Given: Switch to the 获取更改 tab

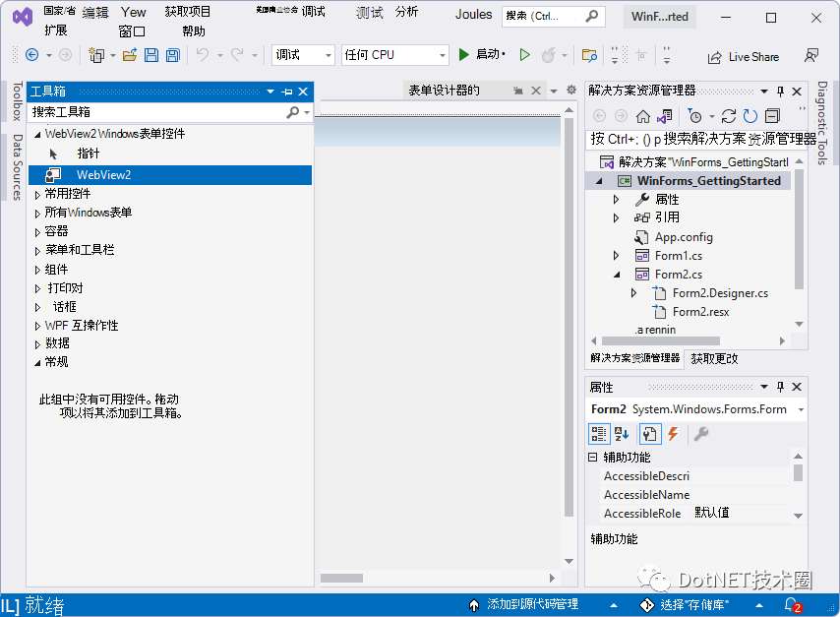Looking at the screenshot, I should (714, 358).
